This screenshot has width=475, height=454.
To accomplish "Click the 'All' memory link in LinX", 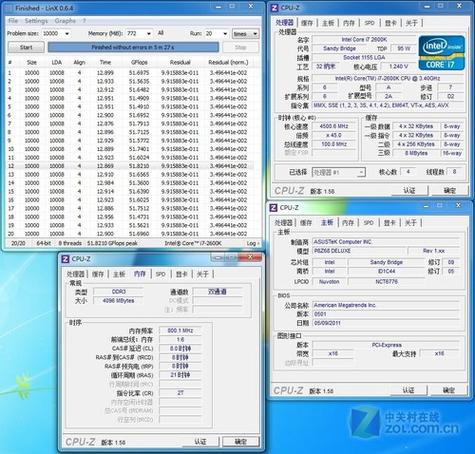I will tap(161, 33).
